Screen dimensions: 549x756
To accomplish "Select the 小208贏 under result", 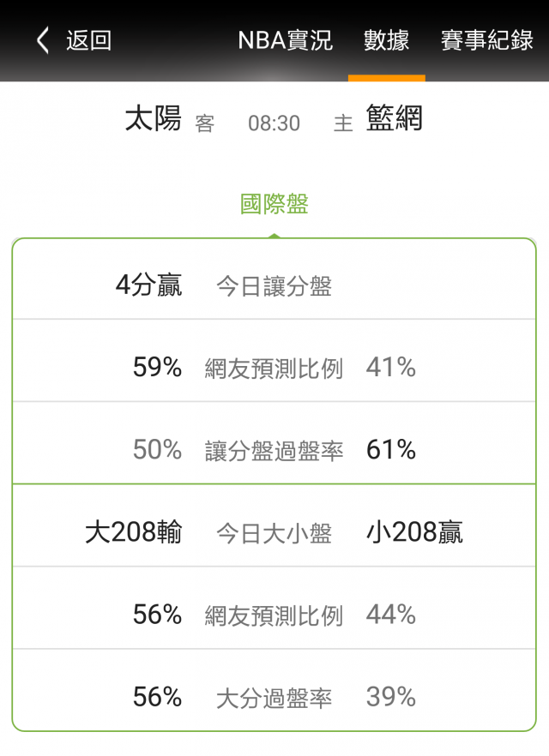I will (414, 533).
